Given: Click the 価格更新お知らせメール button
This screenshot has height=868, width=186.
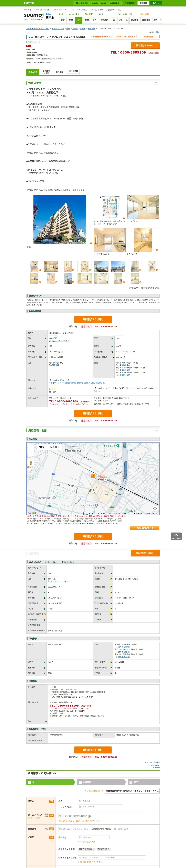Looking at the screenshot, I should pos(102,37).
